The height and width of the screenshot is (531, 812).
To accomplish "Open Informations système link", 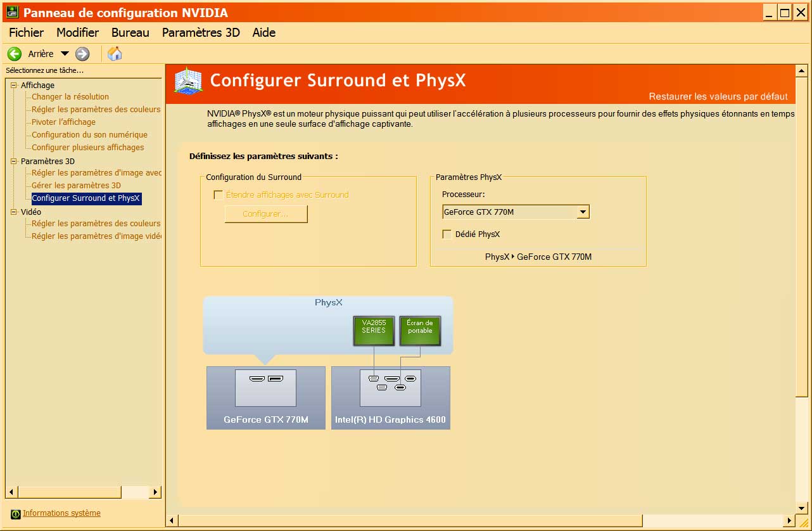I will point(61,513).
